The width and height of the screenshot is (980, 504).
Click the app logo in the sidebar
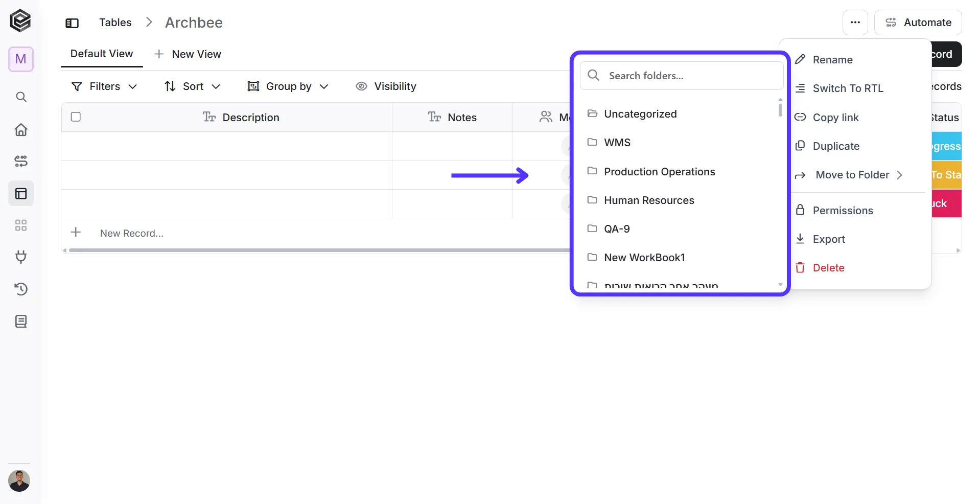(x=20, y=21)
